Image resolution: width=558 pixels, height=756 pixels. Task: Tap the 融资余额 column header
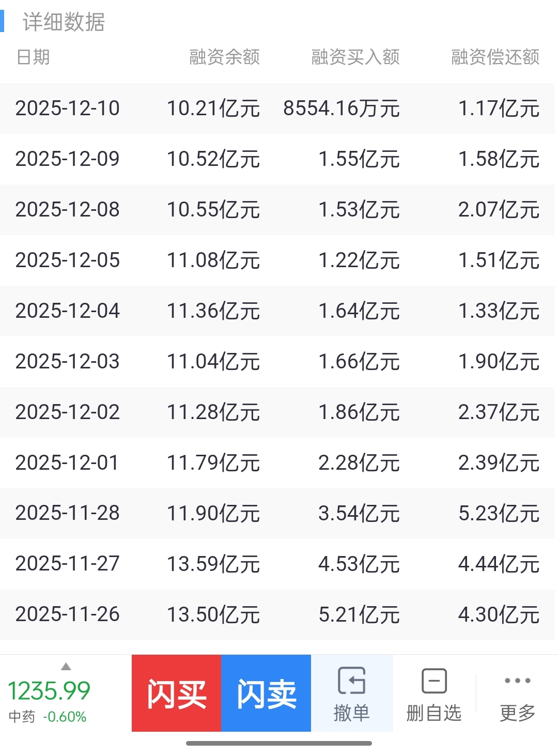[x=224, y=57]
